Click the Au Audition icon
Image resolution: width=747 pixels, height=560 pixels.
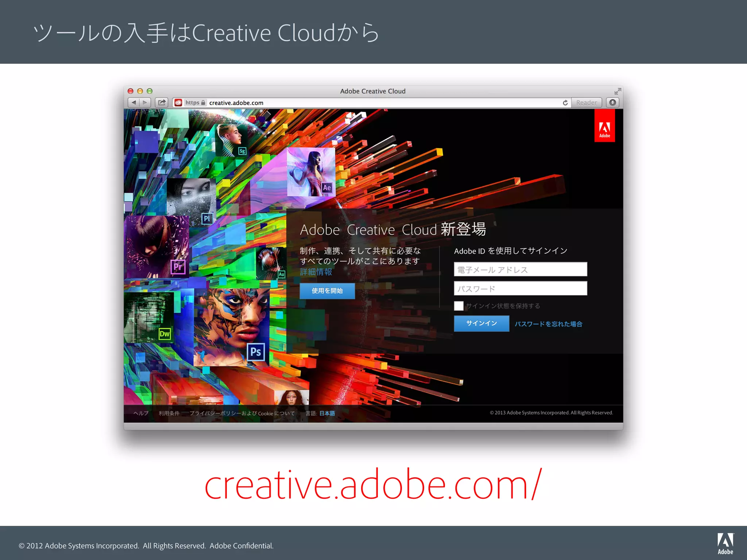(281, 274)
